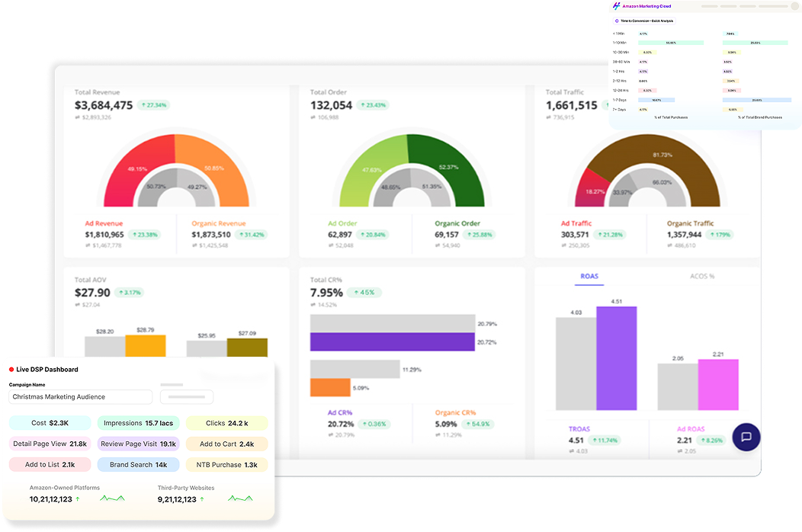Image resolution: width=802 pixels, height=532 pixels.
Task: Select the NTB Purchase 1.3k pill
Action: [226, 464]
